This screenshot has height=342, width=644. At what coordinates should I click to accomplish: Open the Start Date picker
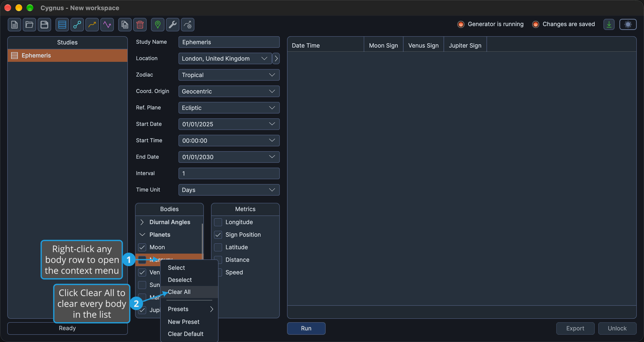click(229, 124)
